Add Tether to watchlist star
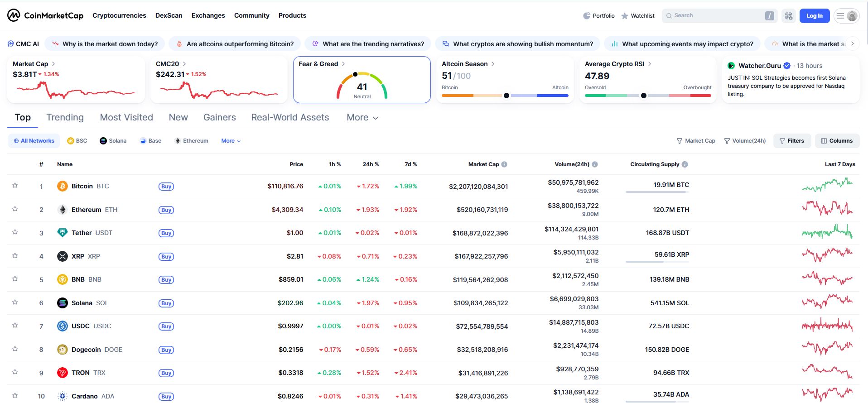The height and width of the screenshot is (403, 868). [x=15, y=232]
